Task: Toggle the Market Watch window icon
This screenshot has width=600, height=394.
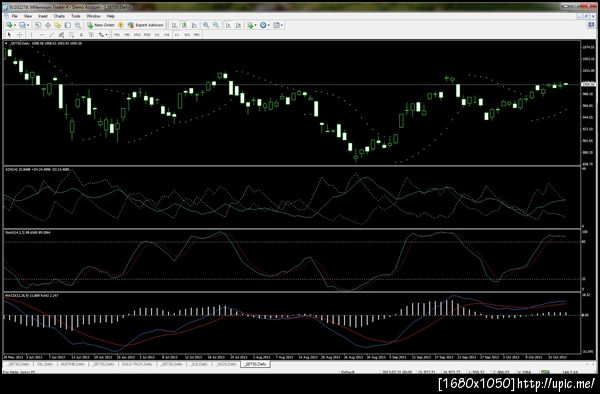Action: [38, 25]
